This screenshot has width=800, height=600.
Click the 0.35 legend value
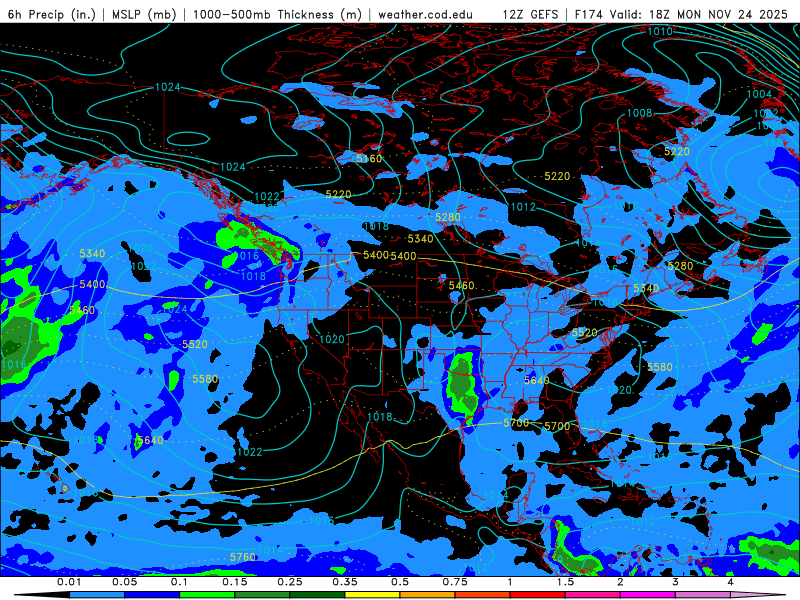(x=345, y=582)
